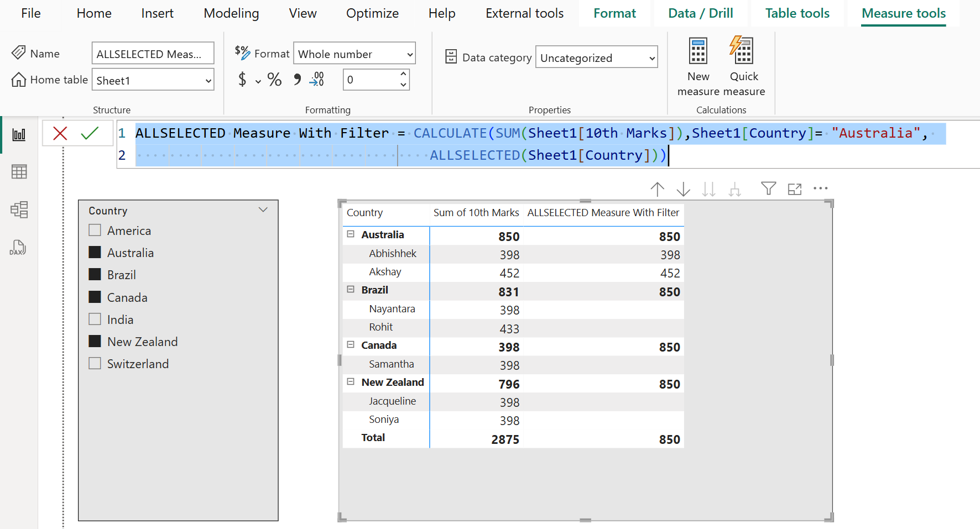This screenshot has height=529, width=980.
Task: Commit the DAX formula with the checkmark
Action: tap(88, 133)
